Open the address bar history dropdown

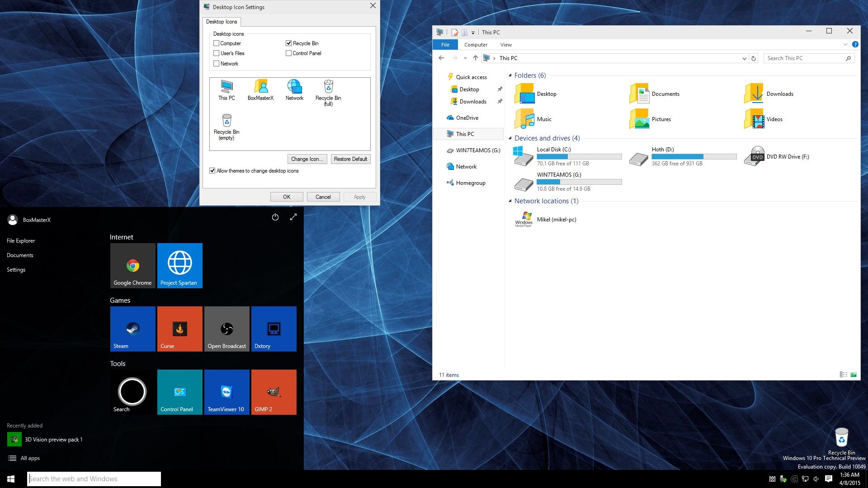click(x=744, y=58)
